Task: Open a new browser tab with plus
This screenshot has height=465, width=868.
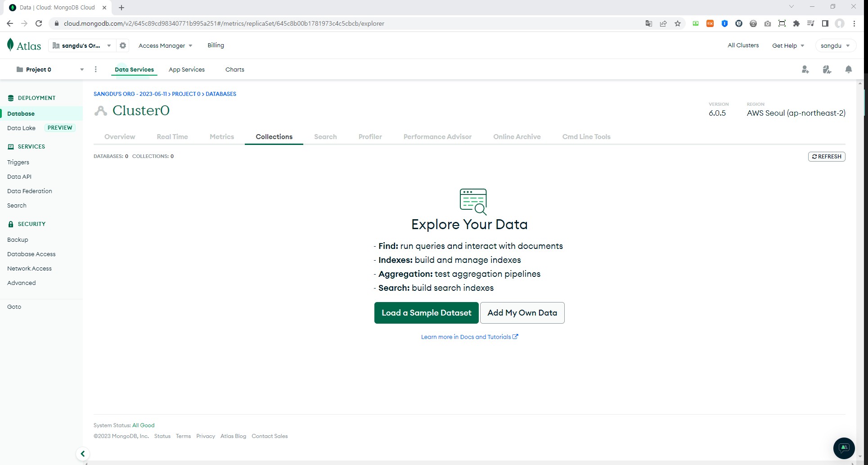Action: (121, 7)
